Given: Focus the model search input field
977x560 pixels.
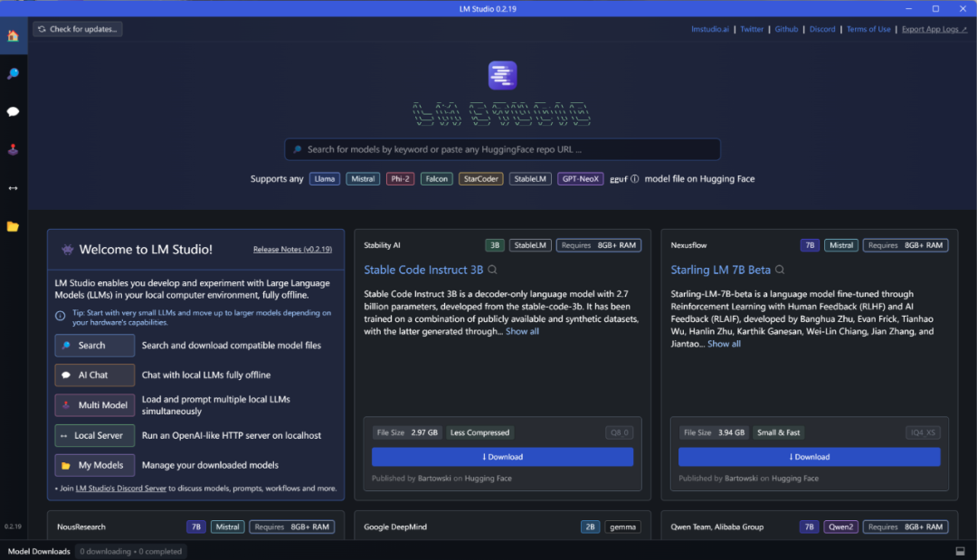Looking at the screenshot, I should click(502, 149).
